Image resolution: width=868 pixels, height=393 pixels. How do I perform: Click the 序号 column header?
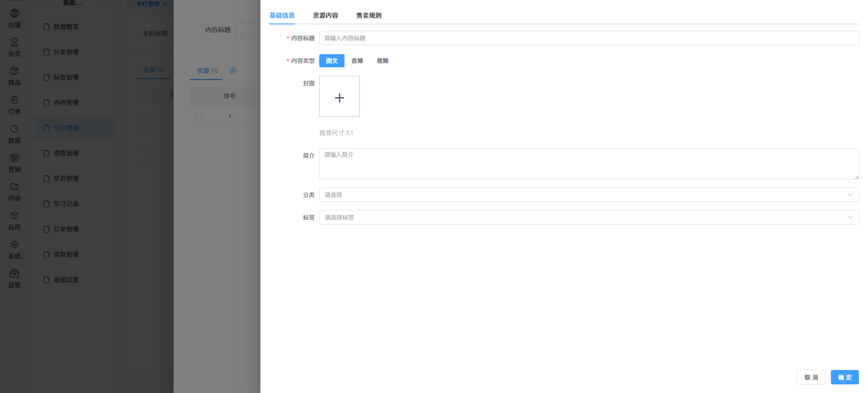tap(230, 96)
